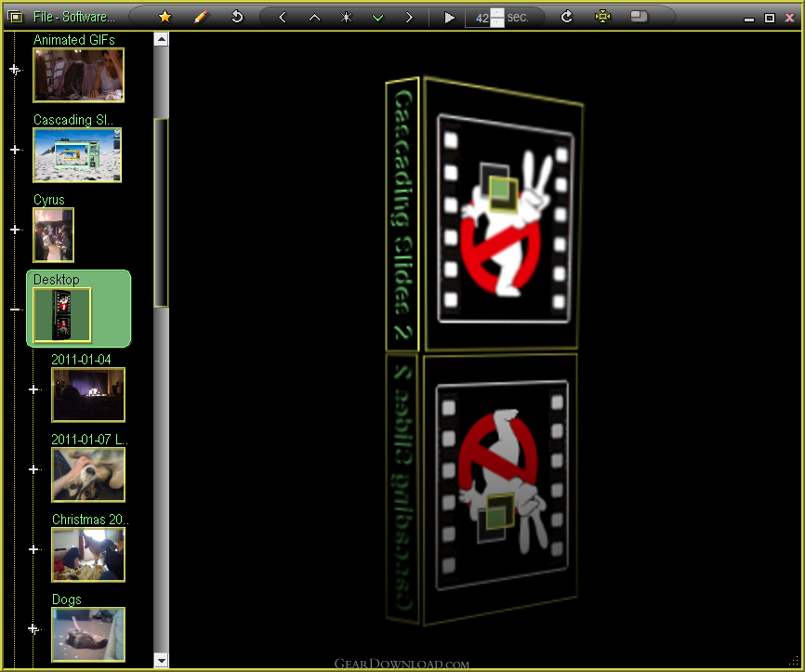Expand the 2011-01-07 L.. folder
Image resolution: width=805 pixels, height=672 pixels.
33,469
